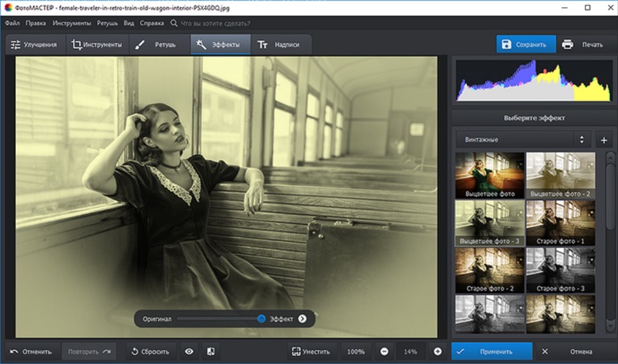Open the 14% zoom level field
The height and width of the screenshot is (364, 618).
(411, 352)
